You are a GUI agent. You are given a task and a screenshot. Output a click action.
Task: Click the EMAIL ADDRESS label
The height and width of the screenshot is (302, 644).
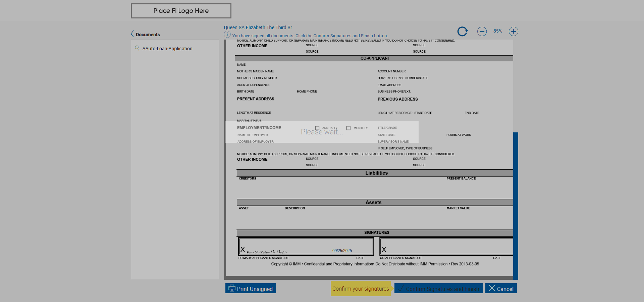[x=389, y=85]
